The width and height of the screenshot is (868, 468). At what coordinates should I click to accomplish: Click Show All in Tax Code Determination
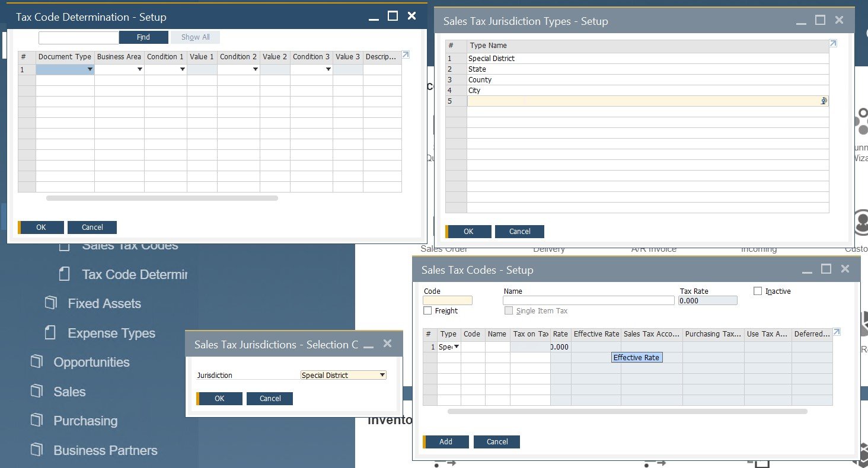[195, 37]
